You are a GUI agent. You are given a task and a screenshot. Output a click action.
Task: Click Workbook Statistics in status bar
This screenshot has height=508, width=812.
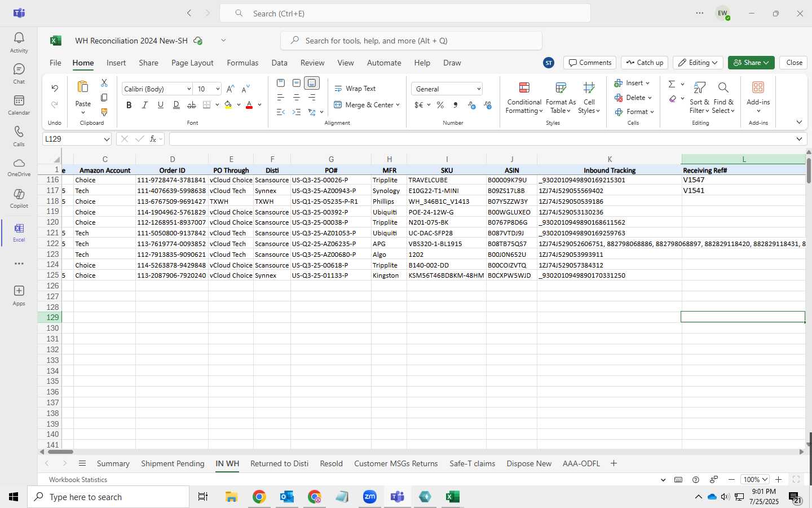(x=78, y=479)
